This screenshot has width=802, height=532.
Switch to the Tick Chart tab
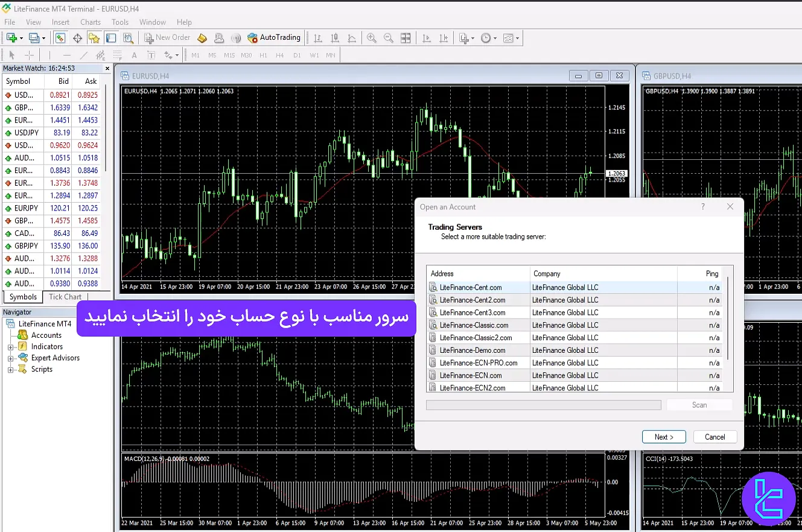click(64, 297)
